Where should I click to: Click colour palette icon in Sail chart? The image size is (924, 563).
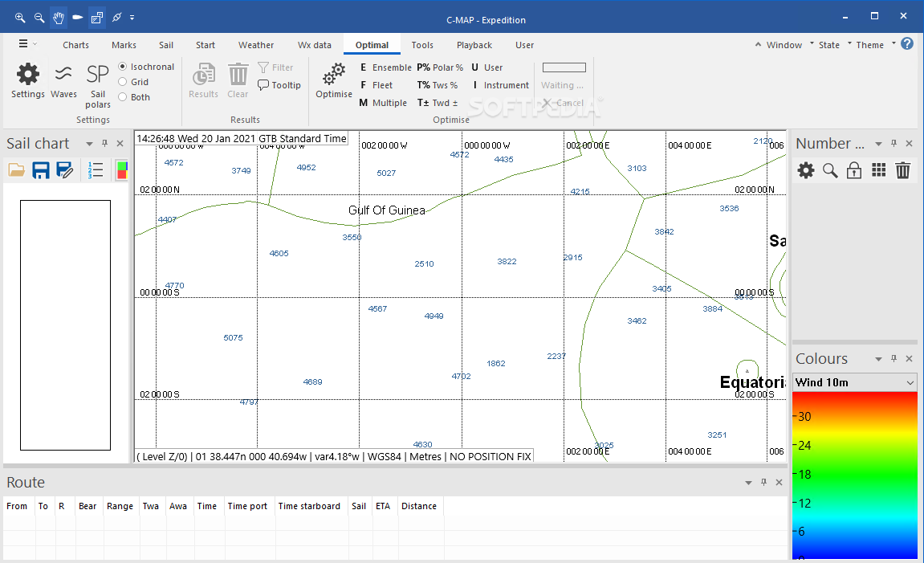(121, 170)
